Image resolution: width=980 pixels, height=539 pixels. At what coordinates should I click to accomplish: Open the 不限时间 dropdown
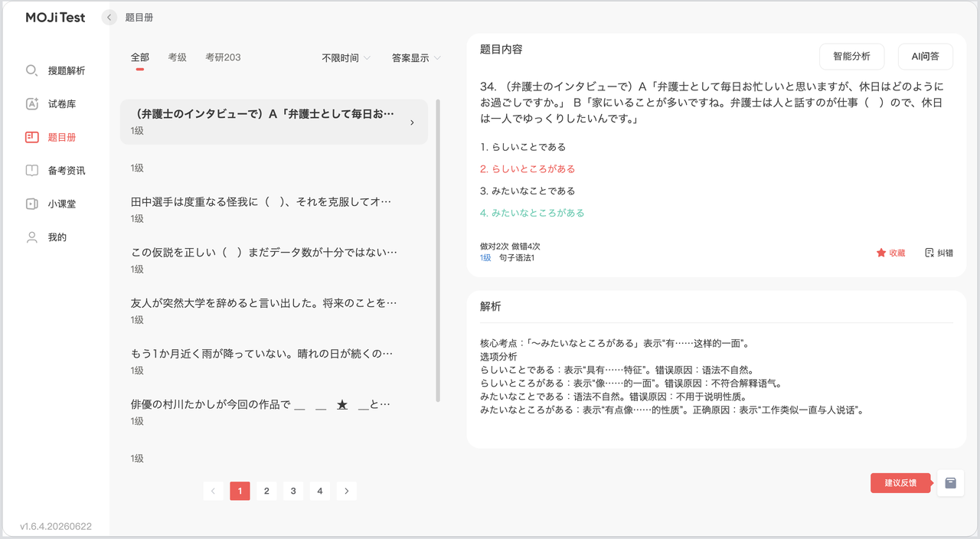coord(346,57)
